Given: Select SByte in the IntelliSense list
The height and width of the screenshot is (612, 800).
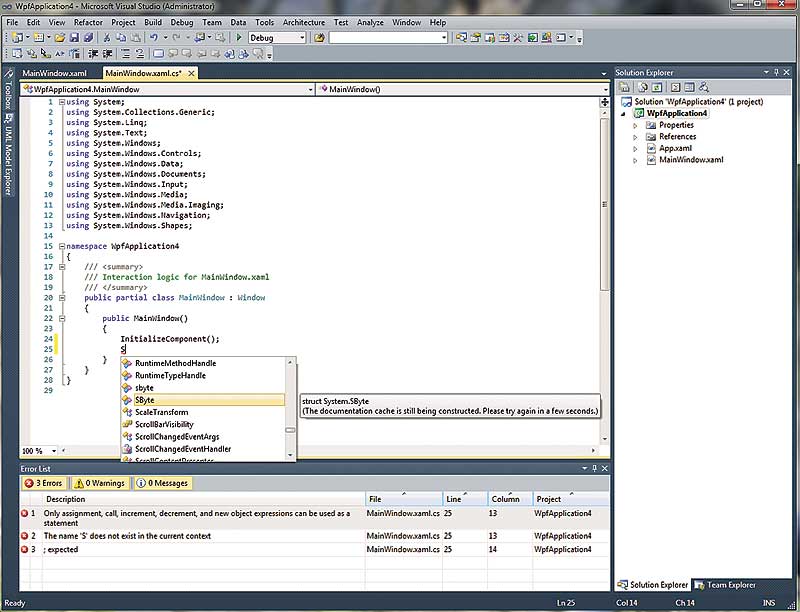Looking at the screenshot, I should point(203,400).
